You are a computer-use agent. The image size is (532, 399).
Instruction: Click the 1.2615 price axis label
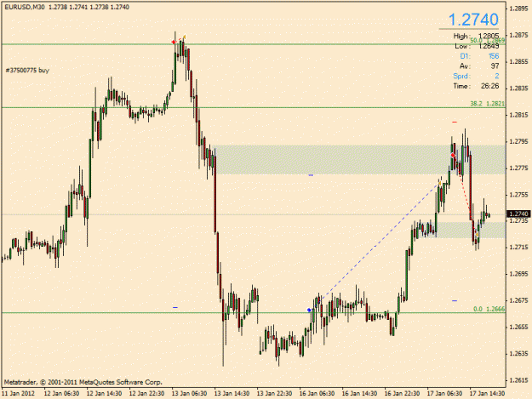pyautogui.click(x=519, y=380)
